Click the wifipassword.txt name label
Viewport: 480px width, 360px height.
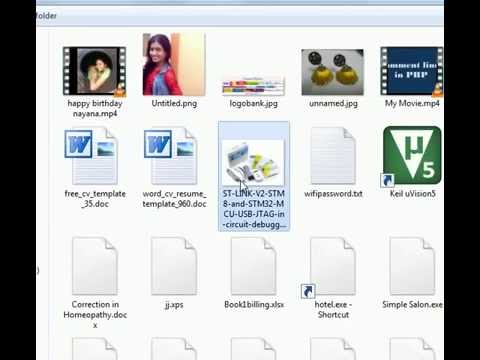(x=333, y=194)
